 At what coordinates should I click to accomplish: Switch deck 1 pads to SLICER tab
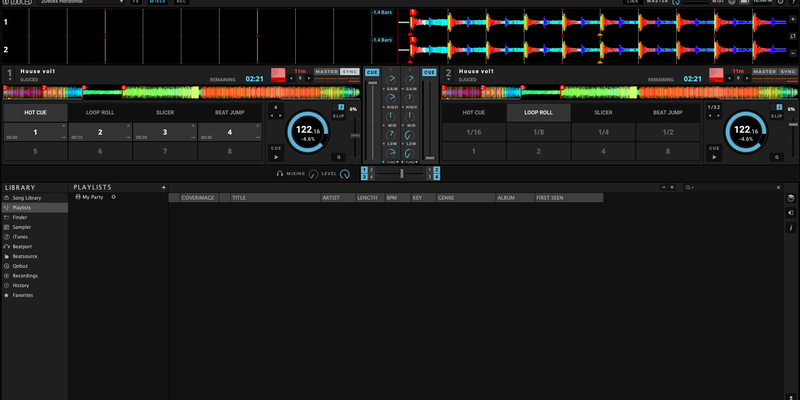[x=165, y=113]
